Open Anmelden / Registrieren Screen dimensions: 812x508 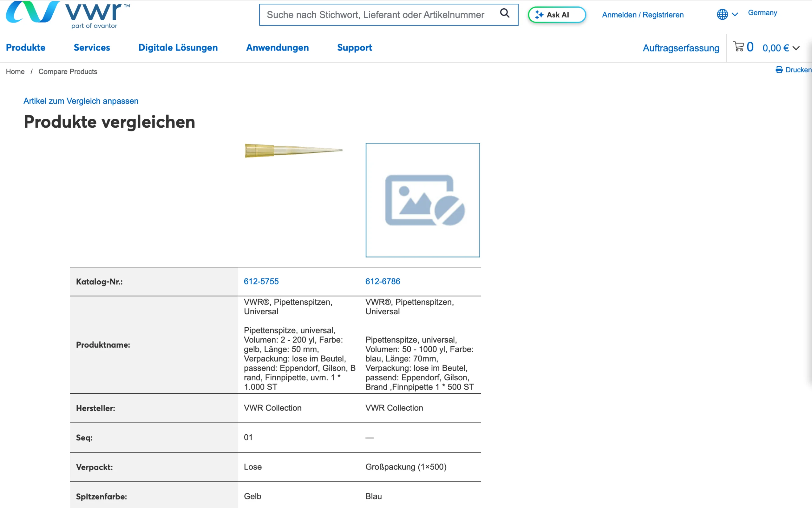pos(643,15)
